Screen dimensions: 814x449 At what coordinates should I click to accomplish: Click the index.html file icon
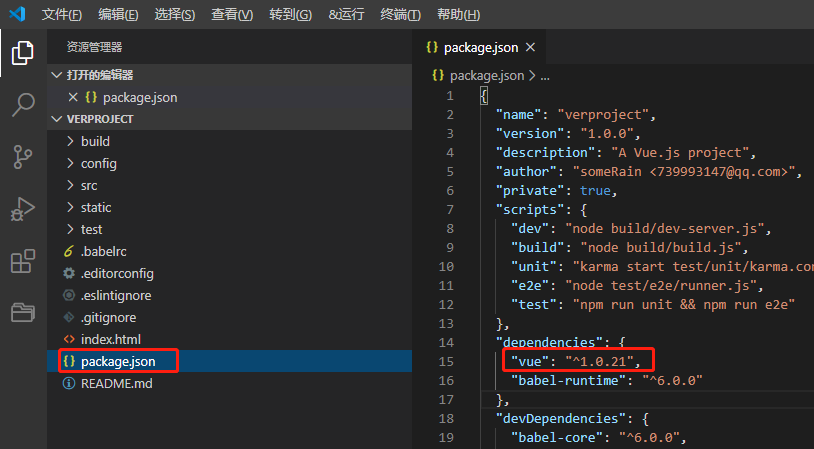(69, 339)
